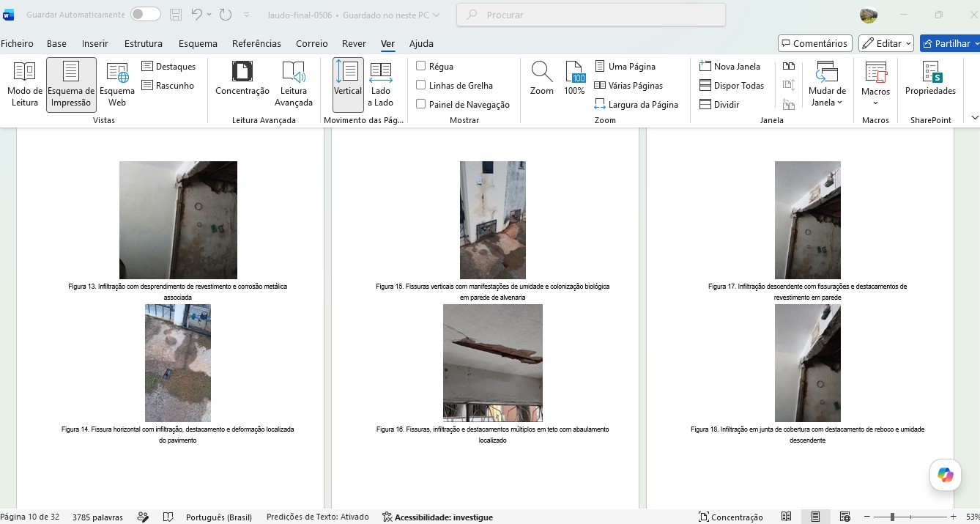Click Página 10 de 32 indicator
Screen dimensions: 980x524
[30, 517]
